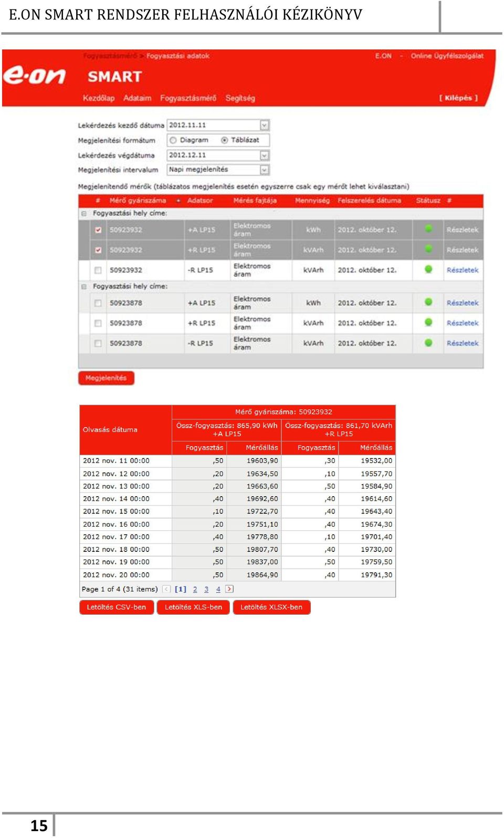The image size is (504, 838).
Task: Click the Mérő gyáriszáma: 50923932 table heading
Action: click(283, 412)
